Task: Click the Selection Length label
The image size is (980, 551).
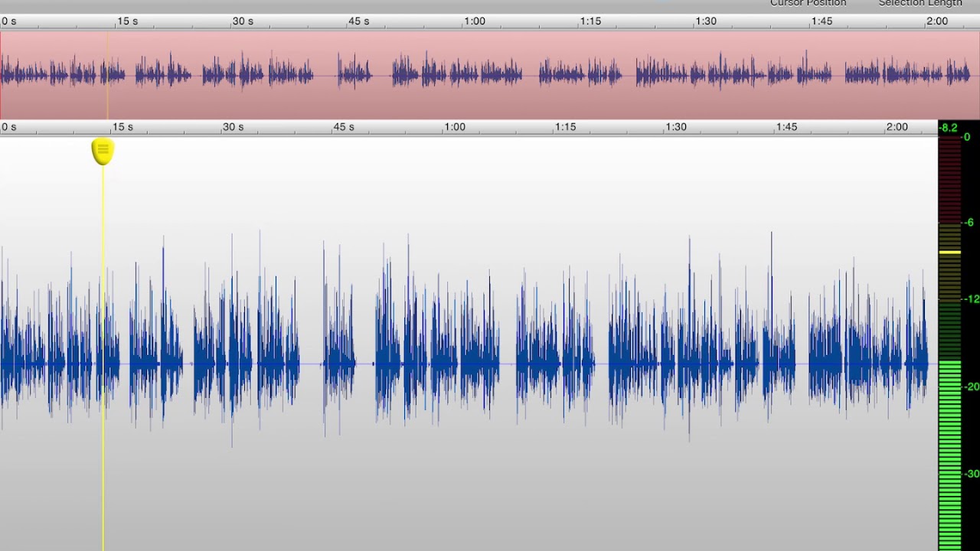Action: pyautogui.click(x=920, y=3)
